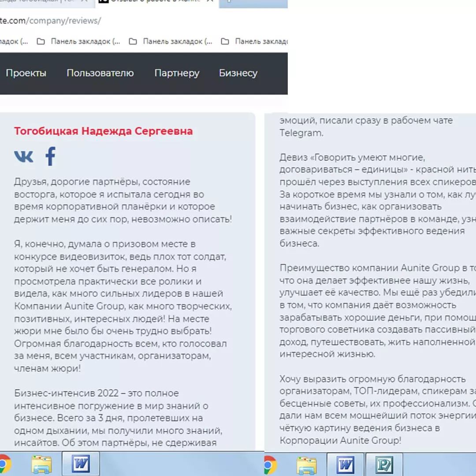Open Word in the left taskbar
Image resolution: width=476 pixels, height=476 pixels.
(81, 464)
